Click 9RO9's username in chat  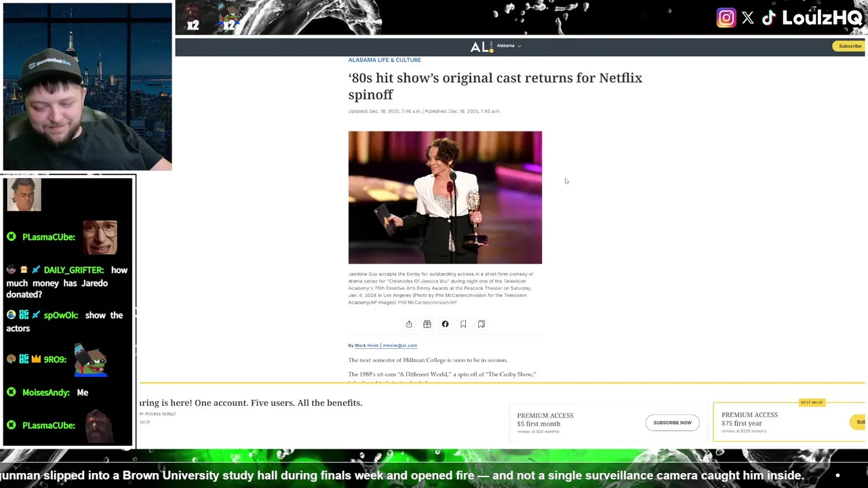[55, 359]
